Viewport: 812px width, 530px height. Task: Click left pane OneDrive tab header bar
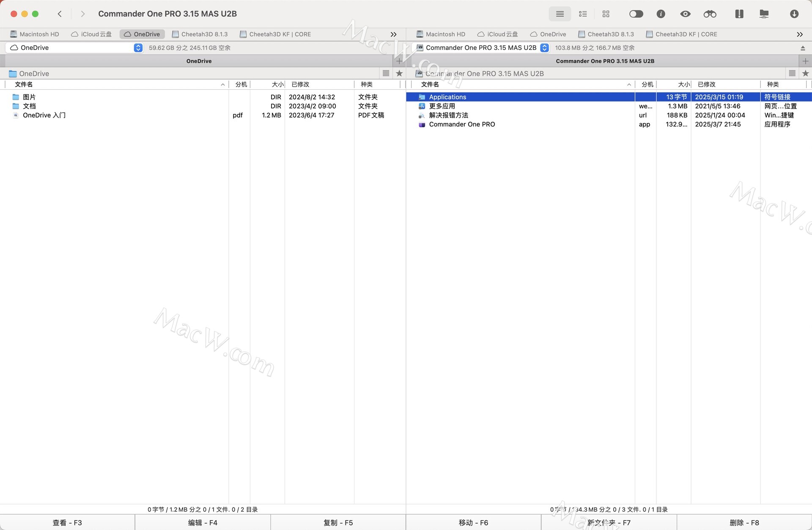coord(199,61)
